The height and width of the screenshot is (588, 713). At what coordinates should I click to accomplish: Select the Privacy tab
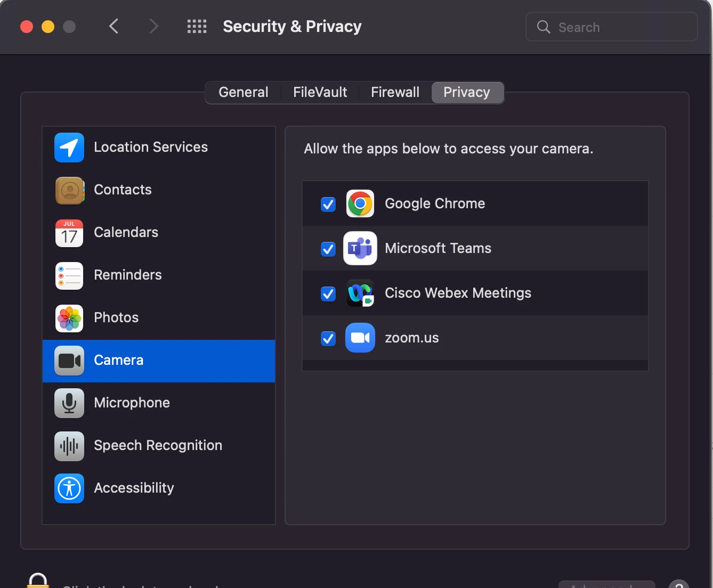[x=467, y=92]
